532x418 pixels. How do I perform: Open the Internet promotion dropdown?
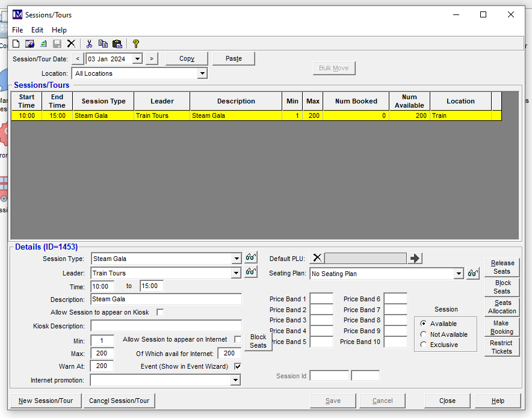(235, 380)
